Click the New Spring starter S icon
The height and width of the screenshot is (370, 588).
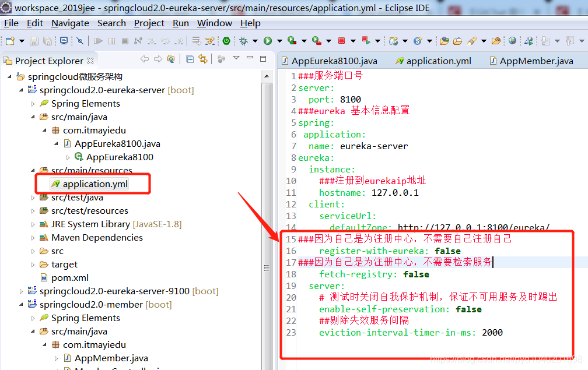point(418,41)
